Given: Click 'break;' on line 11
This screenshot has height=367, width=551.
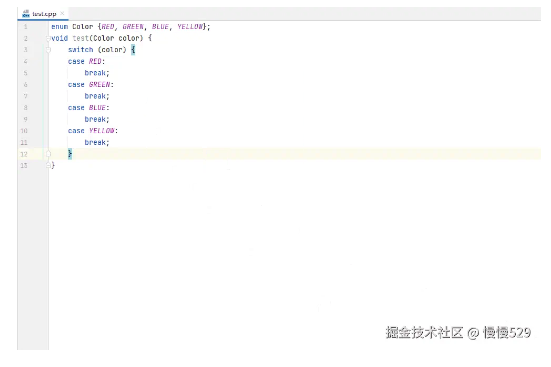Looking at the screenshot, I should point(97,142).
